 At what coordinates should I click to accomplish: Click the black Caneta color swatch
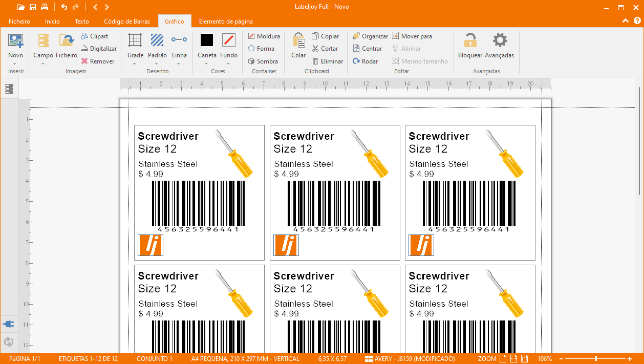207,40
